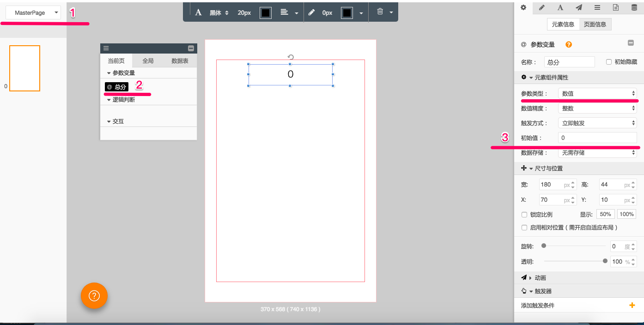Screen dimensions: 644x325
Task: Click the text alignment icon in toolbar
Action: 285,12
